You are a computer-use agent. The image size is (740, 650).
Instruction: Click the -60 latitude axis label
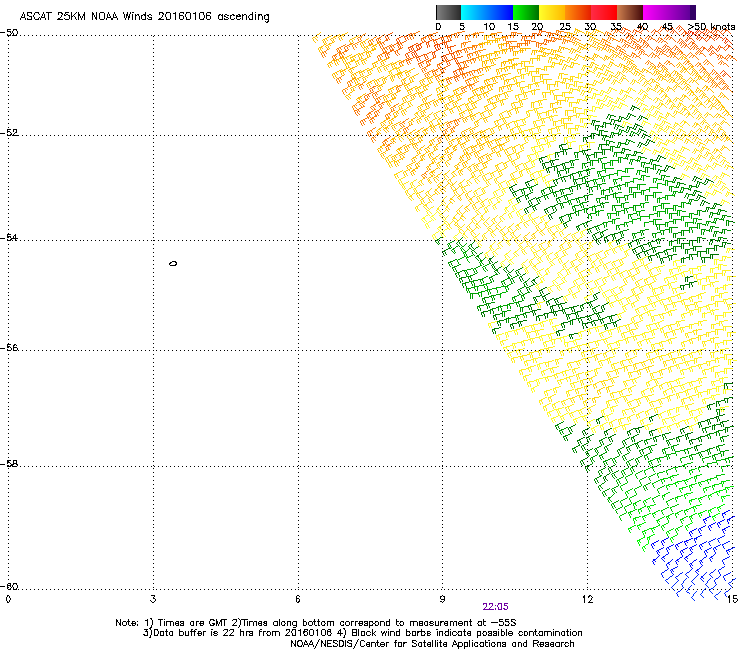click(9, 587)
